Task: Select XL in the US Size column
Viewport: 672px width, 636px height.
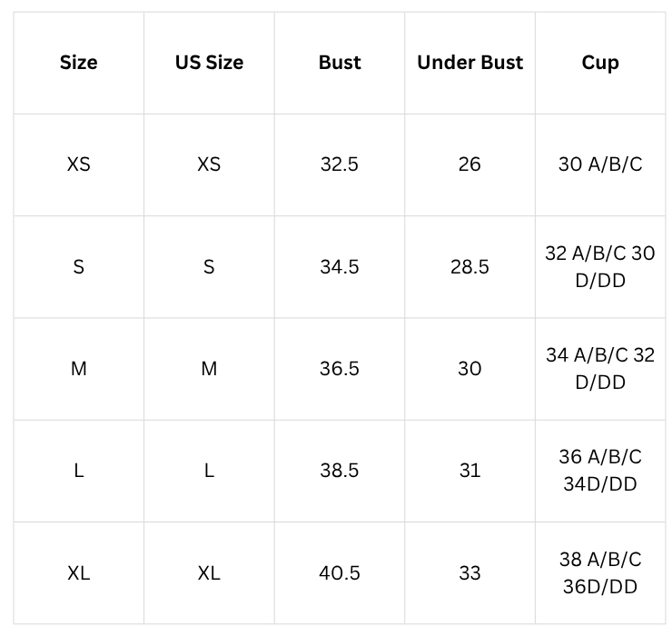Action: point(209,573)
